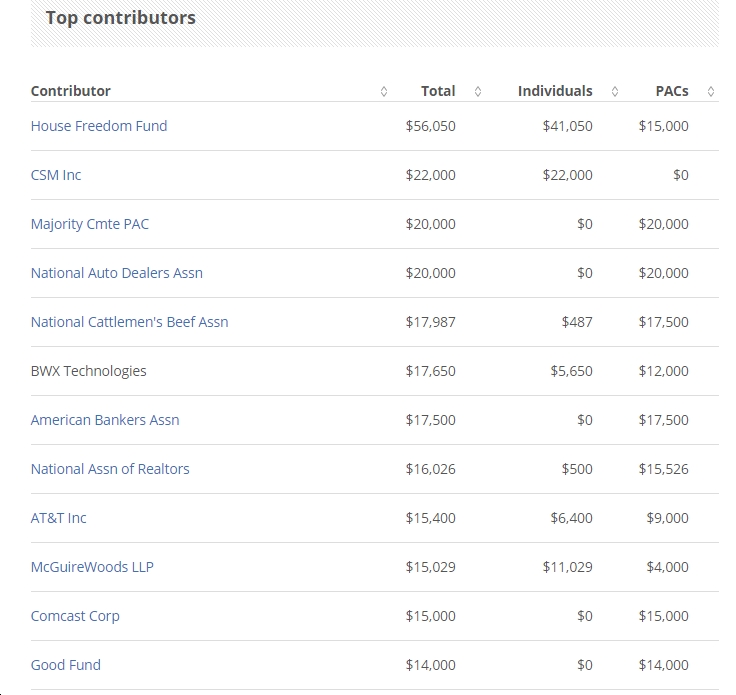The height and width of the screenshot is (695, 736).
Task: Select the $6,400 individuals value
Action: 571,518
